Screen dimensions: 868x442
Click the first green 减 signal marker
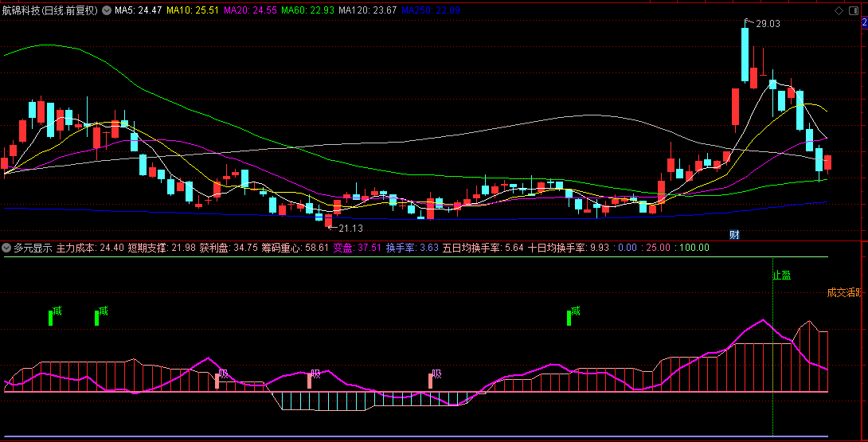(x=55, y=316)
